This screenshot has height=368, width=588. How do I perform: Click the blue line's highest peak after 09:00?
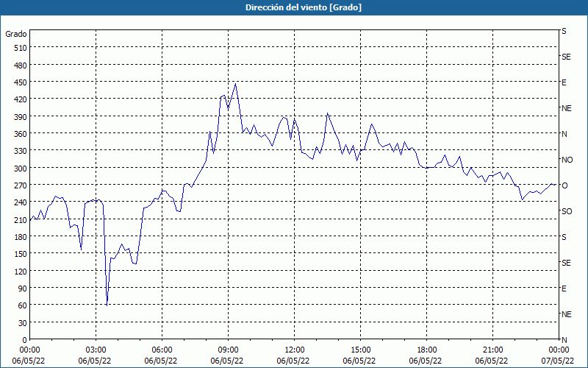click(235, 84)
